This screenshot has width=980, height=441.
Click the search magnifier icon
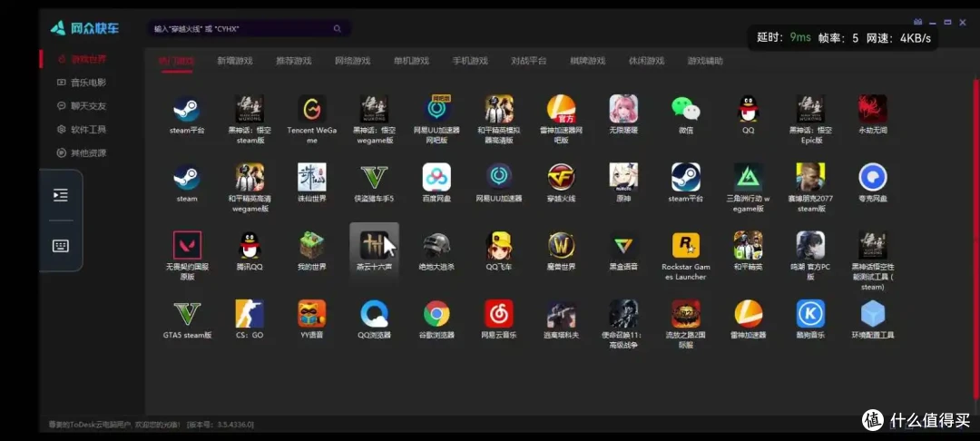338,29
